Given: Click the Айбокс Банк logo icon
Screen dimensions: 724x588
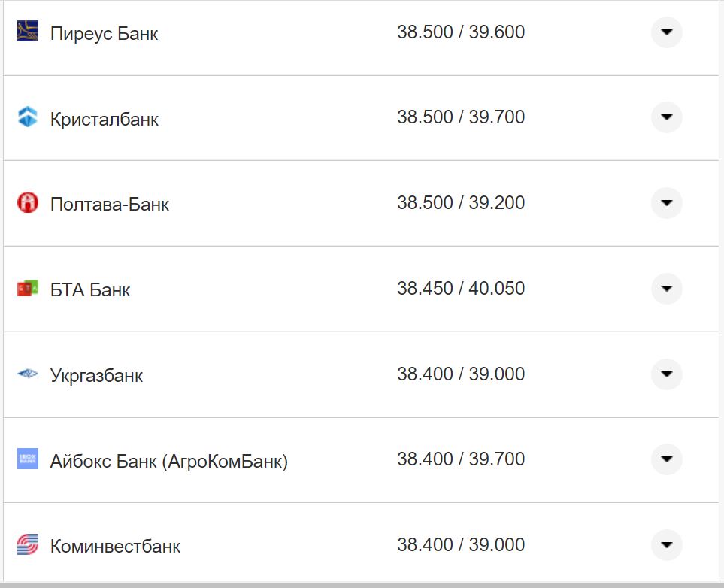Looking at the screenshot, I should (28, 459).
